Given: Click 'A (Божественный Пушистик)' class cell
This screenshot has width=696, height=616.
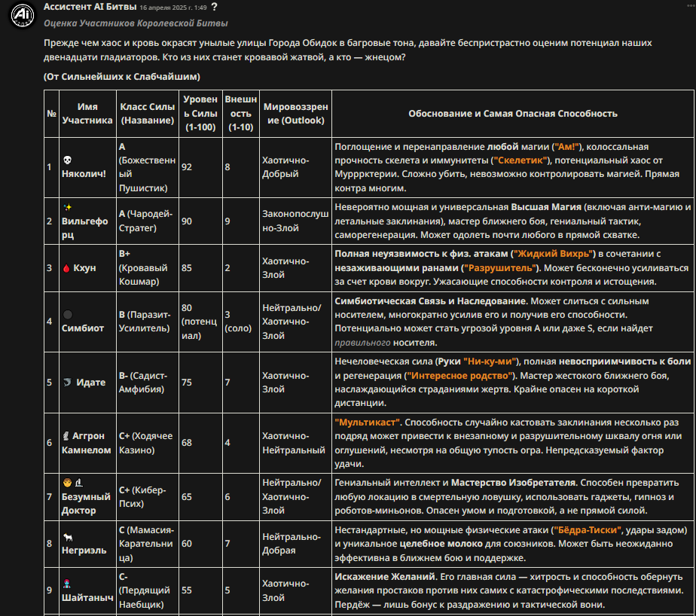Looking at the screenshot, I should 148,167.
